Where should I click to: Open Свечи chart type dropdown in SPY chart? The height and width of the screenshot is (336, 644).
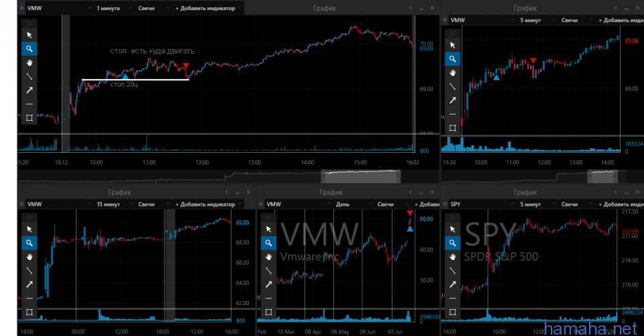pos(576,204)
